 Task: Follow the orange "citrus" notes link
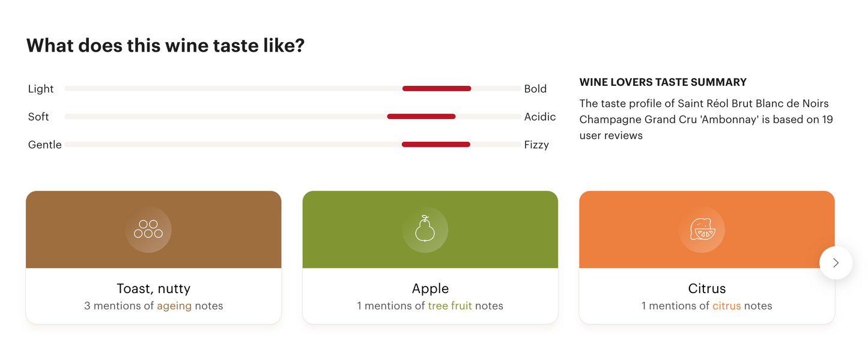tap(726, 306)
